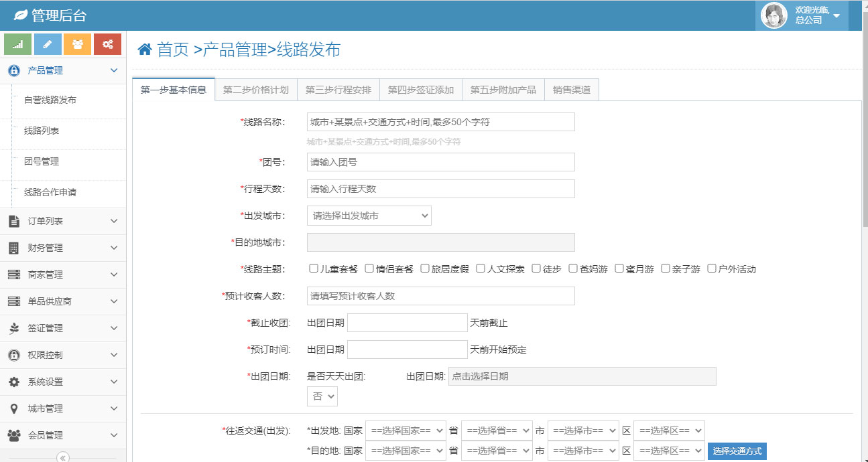The height and width of the screenshot is (462, 868).
Task: Tick the 儿童套餐 theme checkbox
Action: pyautogui.click(x=314, y=268)
